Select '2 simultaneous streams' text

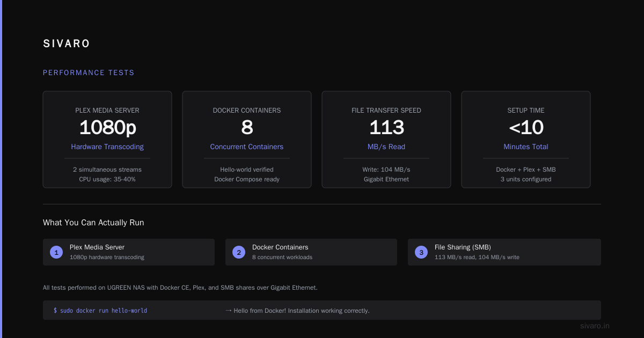tap(107, 170)
